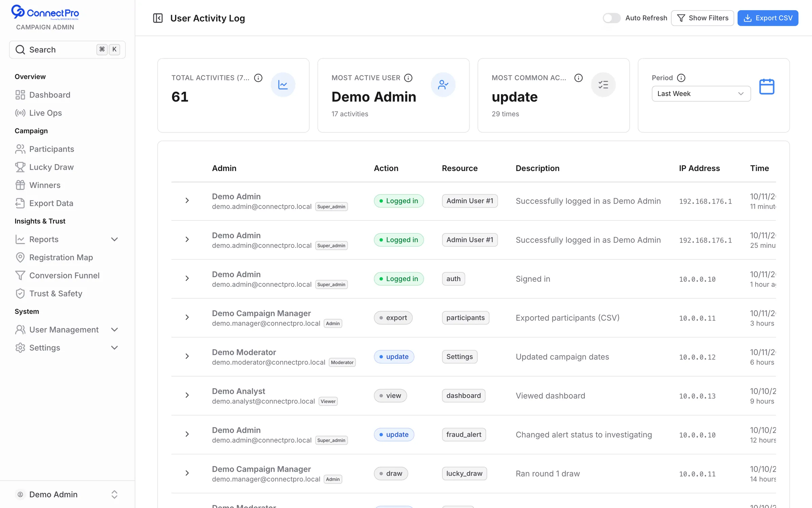
Task: Open Live Ops from the sidebar
Action: tap(67, 113)
